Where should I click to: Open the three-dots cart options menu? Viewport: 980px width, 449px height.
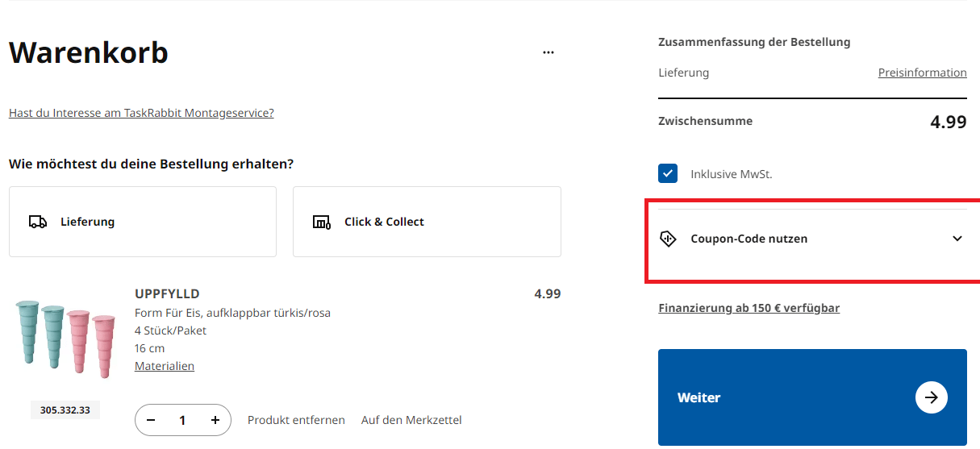(x=548, y=52)
